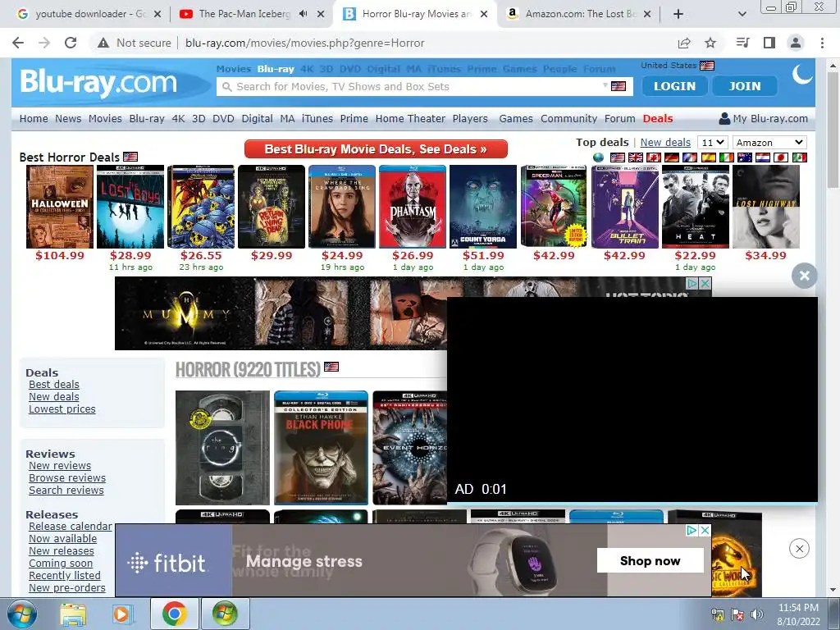Viewport: 840px width, 630px height.
Task: Mute the Pac-Man Iceberg tab audio
Action: pyautogui.click(x=303, y=14)
